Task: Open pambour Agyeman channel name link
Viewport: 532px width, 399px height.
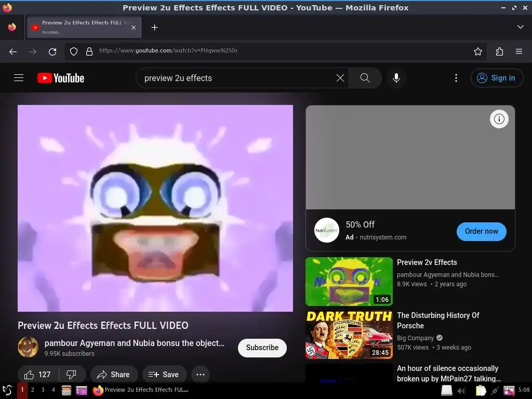Action: tap(135, 343)
